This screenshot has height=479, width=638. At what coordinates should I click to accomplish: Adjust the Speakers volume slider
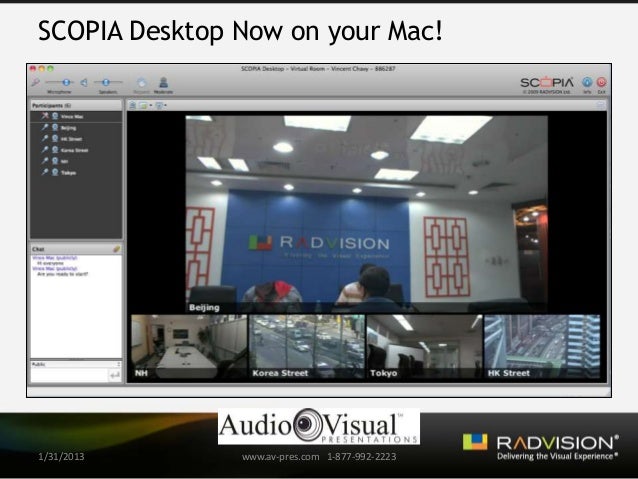108,83
